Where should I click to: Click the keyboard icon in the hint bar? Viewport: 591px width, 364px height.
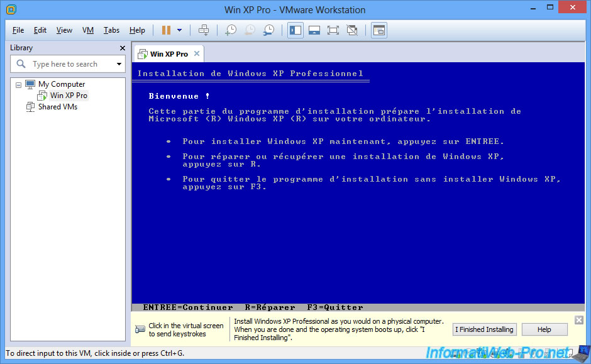(x=140, y=329)
